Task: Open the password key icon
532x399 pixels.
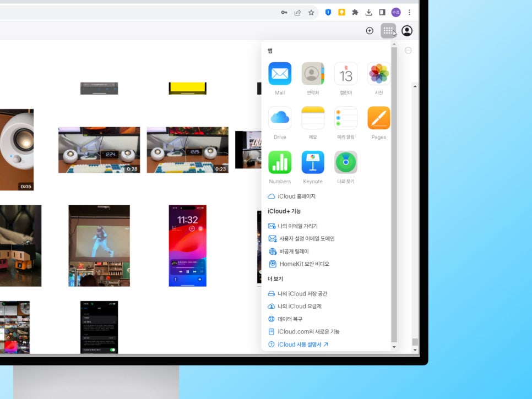Action: pyautogui.click(x=284, y=13)
